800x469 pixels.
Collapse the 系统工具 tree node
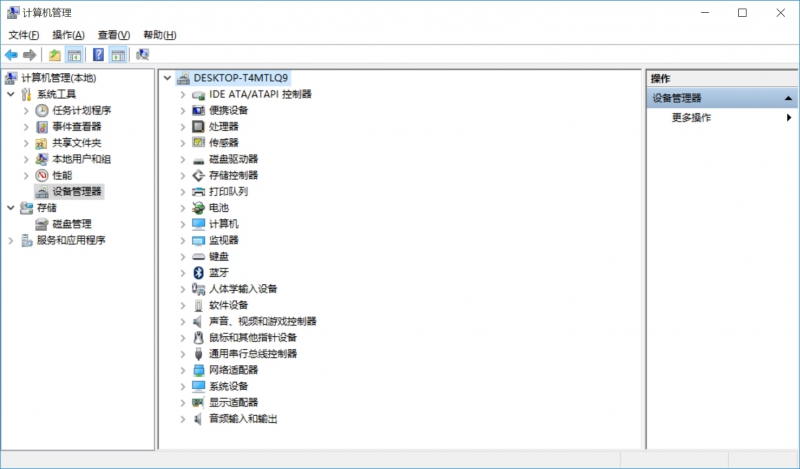pos(11,94)
